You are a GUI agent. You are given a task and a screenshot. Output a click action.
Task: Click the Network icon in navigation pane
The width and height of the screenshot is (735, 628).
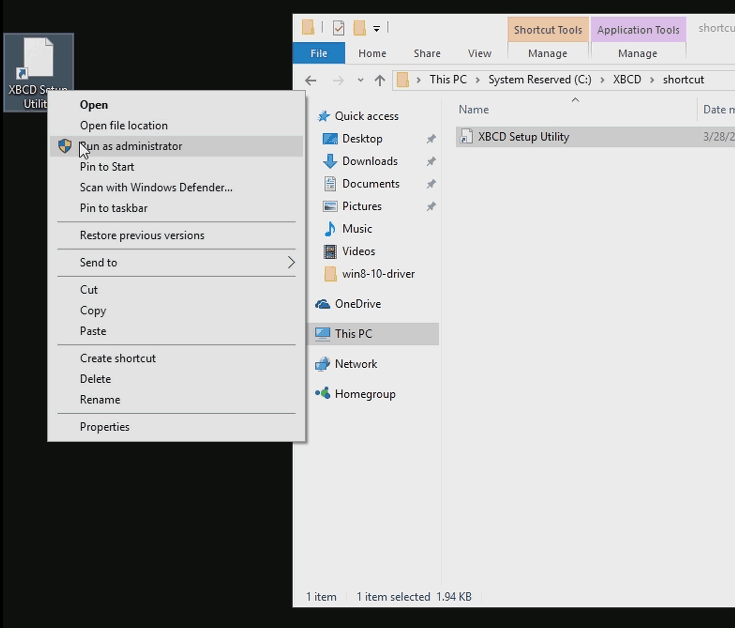322,364
